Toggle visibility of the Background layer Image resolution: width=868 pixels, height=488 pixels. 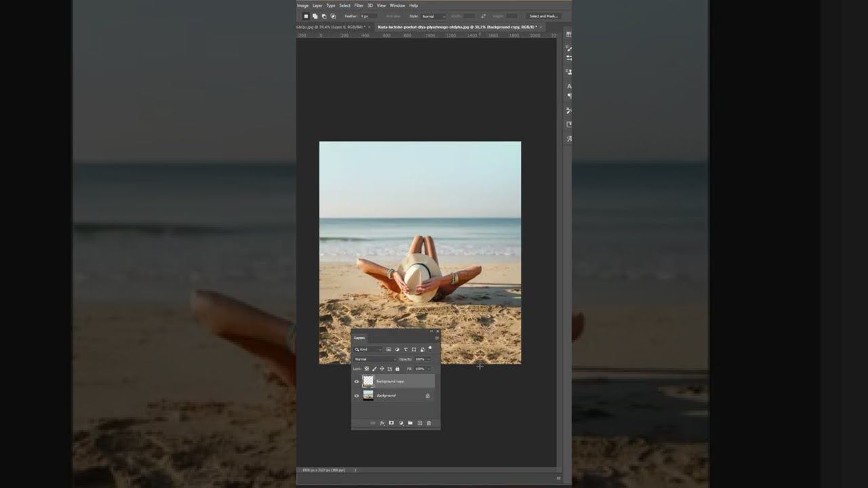tap(357, 396)
